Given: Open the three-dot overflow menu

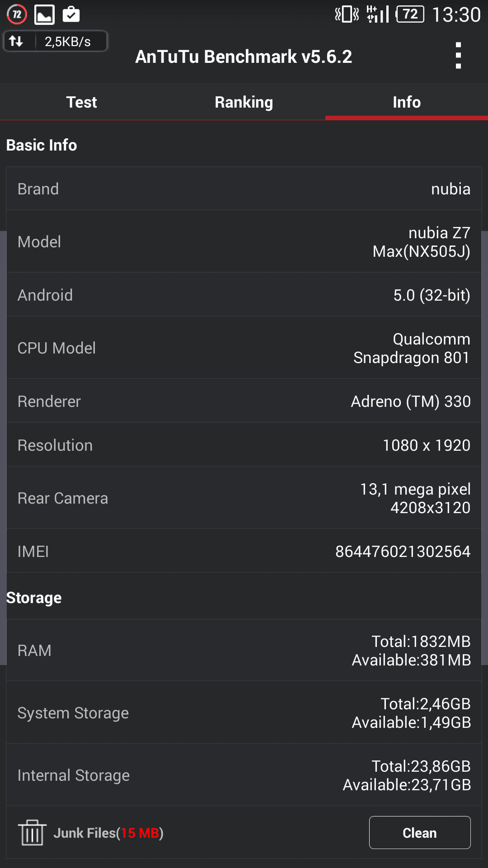Looking at the screenshot, I should click(458, 56).
